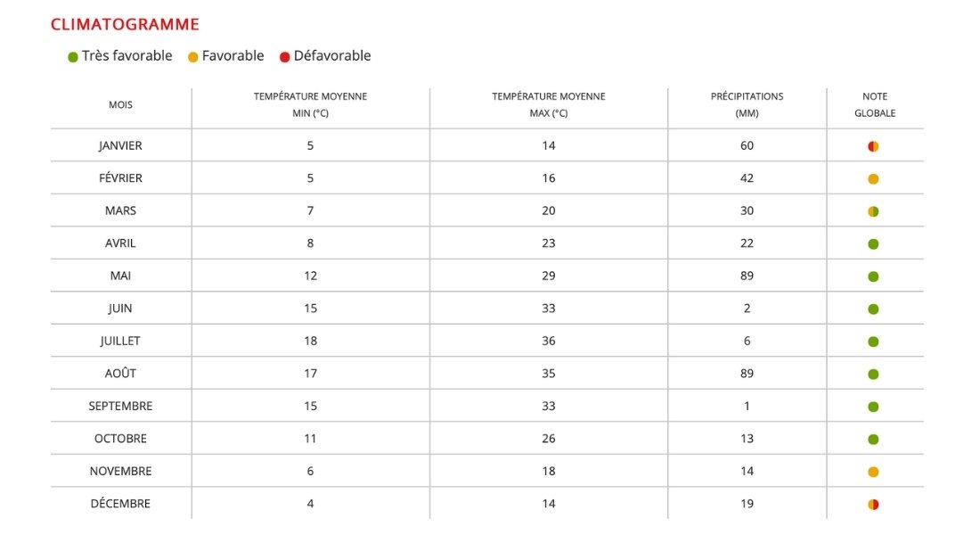Click the Précipitations column header

point(747,105)
